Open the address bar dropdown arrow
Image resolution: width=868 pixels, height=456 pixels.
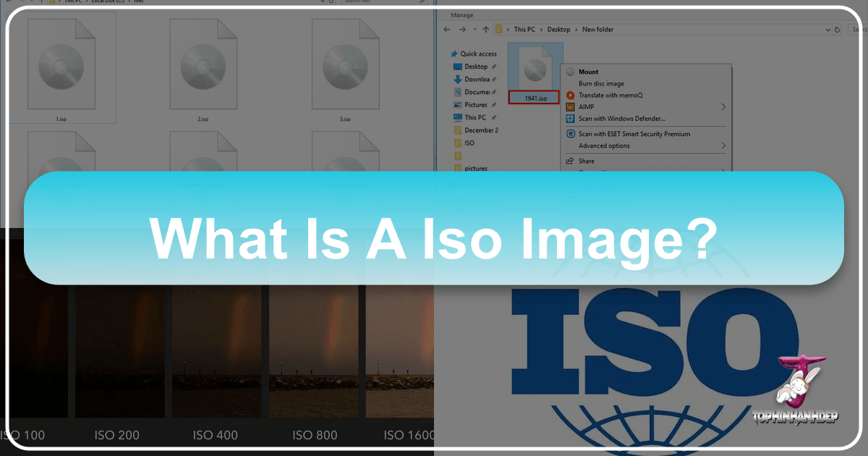(827, 29)
